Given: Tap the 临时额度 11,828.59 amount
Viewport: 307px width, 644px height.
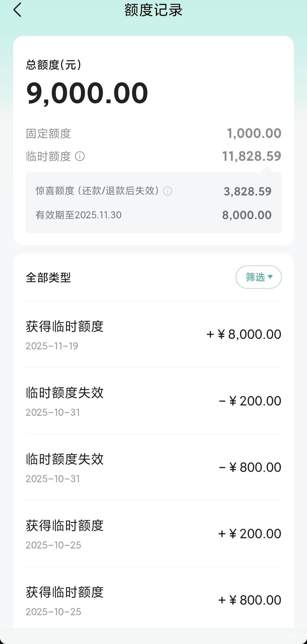Looking at the screenshot, I should 252,156.
